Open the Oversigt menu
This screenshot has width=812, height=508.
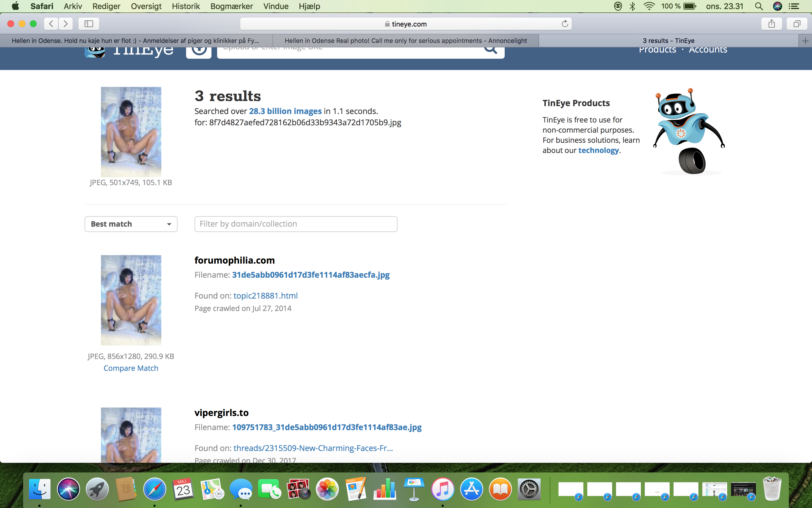146,6
